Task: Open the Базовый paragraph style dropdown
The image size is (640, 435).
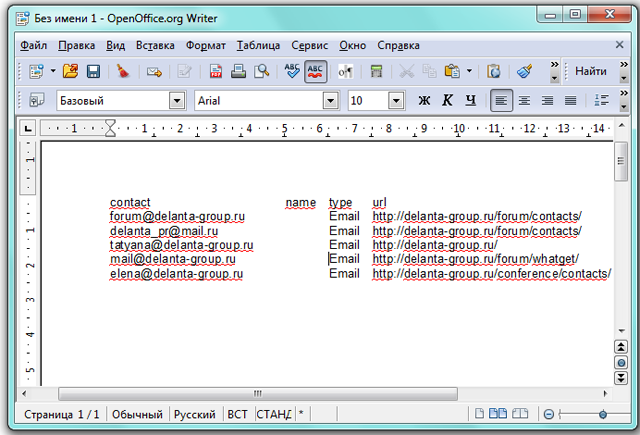Action: (x=177, y=100)
